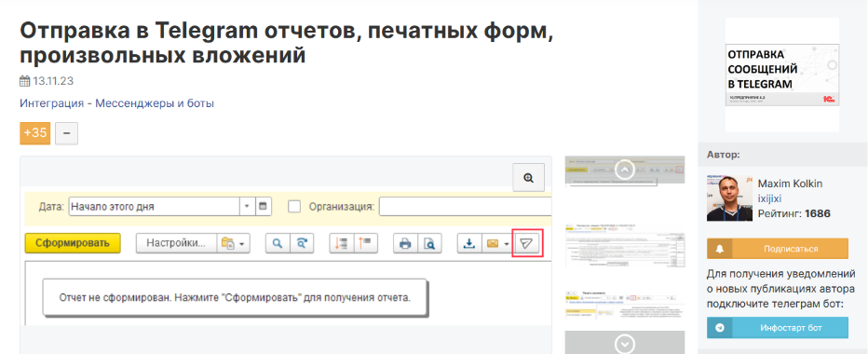This screenshot has width=868, height=354.
Task: Click the Инфостарт бот button
Action: coord(778,327)
